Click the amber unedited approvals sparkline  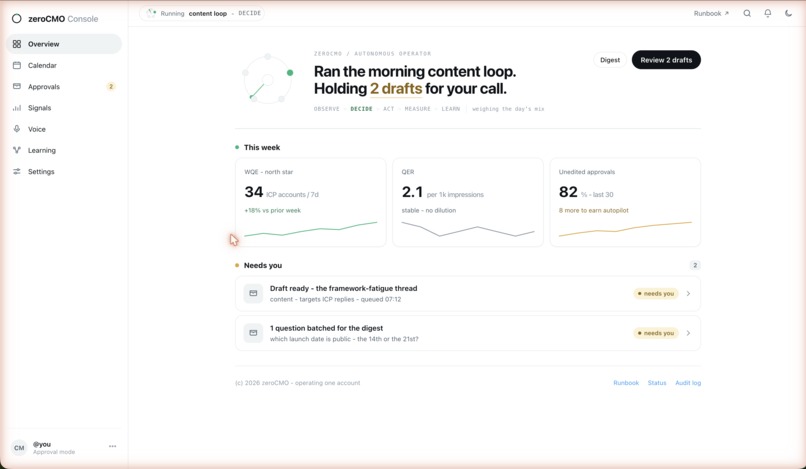625,229
